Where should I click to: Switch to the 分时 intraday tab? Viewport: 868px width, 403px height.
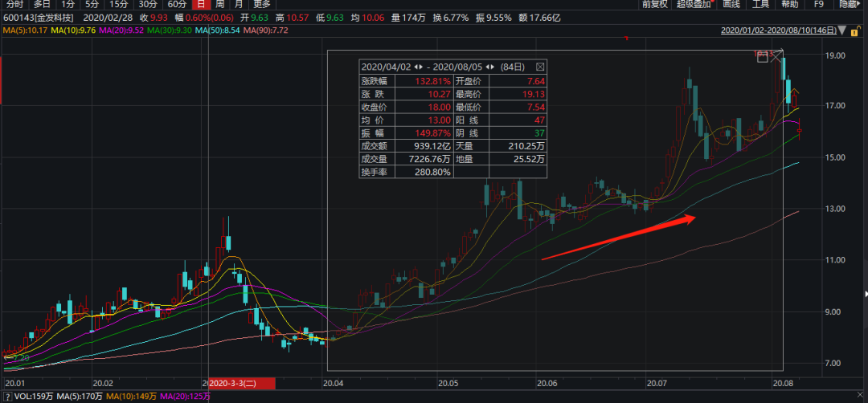click(14, 4)
